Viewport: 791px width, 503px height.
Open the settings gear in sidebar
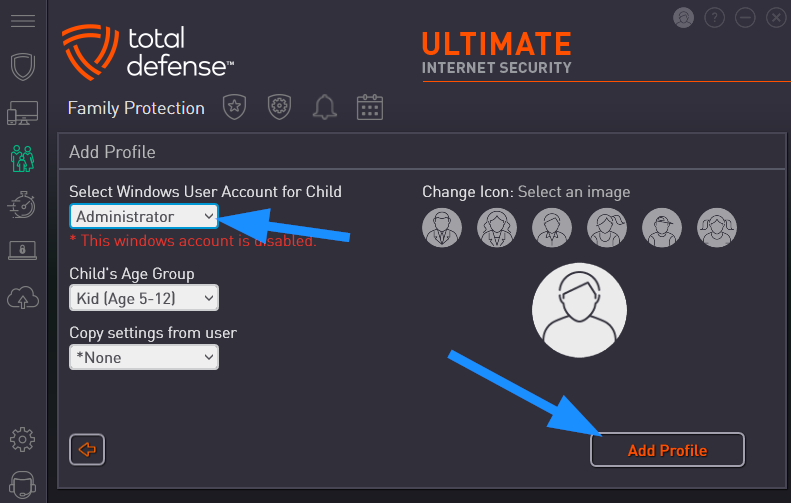click(23, 439)
